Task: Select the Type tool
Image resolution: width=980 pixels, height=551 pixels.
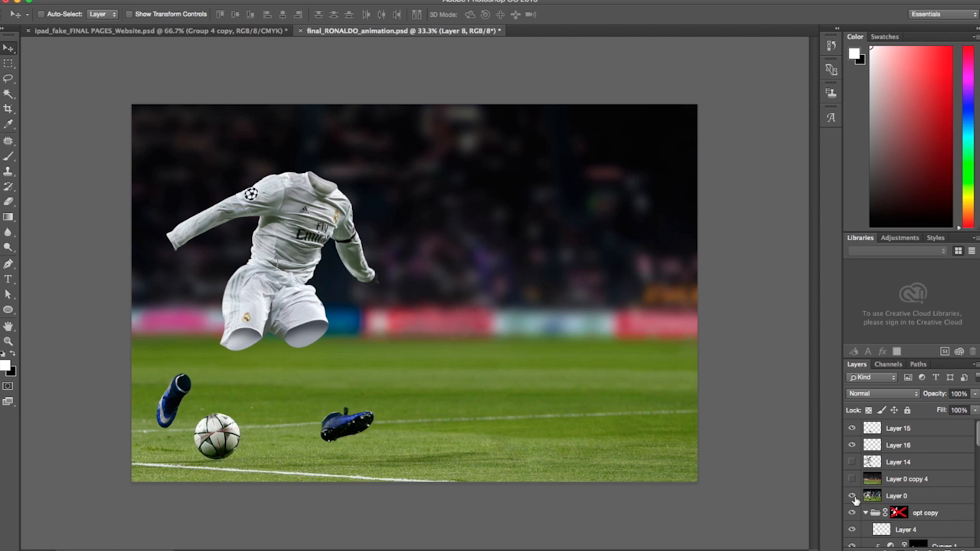Action: (x=8, y=280)
